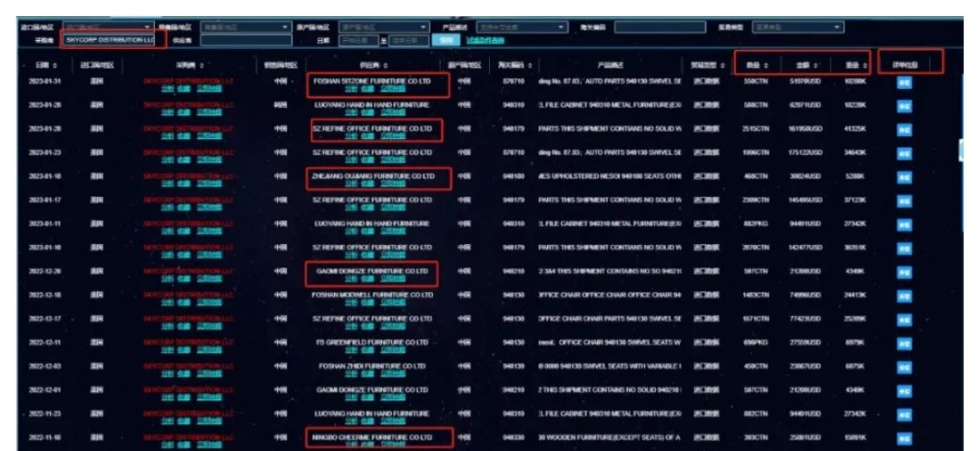Viewport: 980px width, 451px height.
Task: Open the blue detail button for the FOSHAN ZHIDI row
Action: 904,368
